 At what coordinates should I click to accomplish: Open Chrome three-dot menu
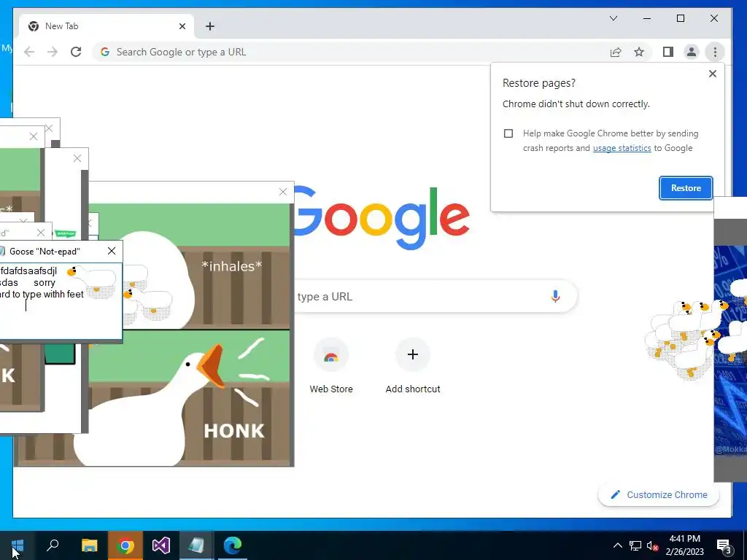pos(715,52)
